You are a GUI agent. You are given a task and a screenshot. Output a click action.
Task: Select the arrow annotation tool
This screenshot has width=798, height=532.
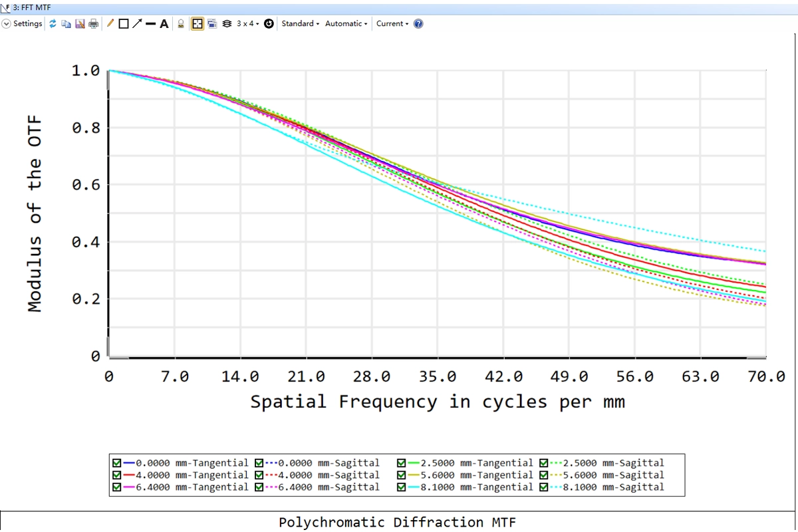click(x=137, y=23)
